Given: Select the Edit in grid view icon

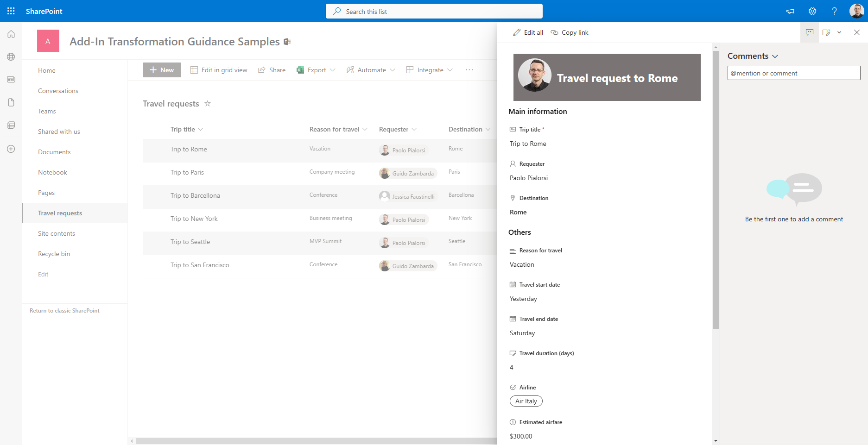Looking at the screenshot, I should click(194, 69).
